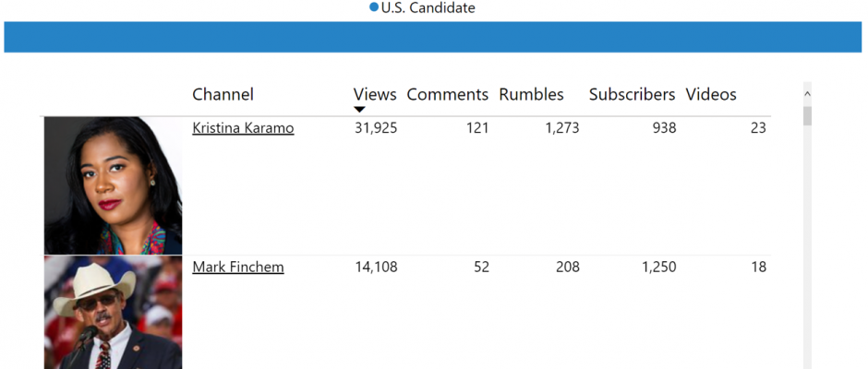Select Kristina Karamo's Rumbles value 1,273

[561, 128]
